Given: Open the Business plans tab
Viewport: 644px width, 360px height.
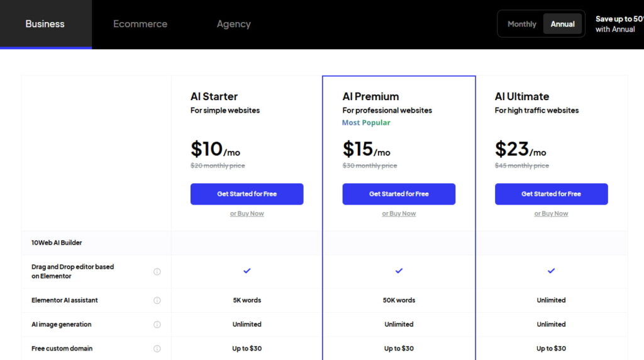Looking at the screenshot, I should (45, 24).
